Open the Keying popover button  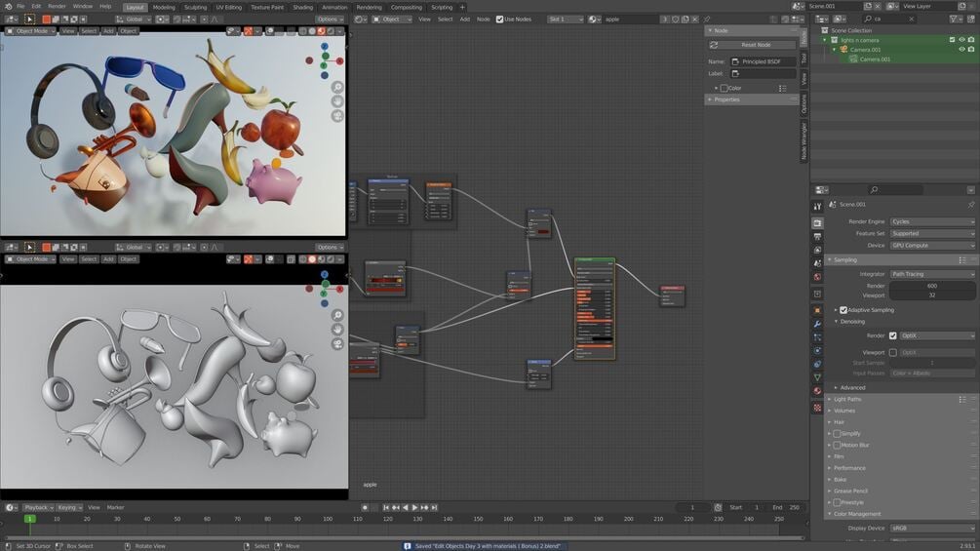69,508
